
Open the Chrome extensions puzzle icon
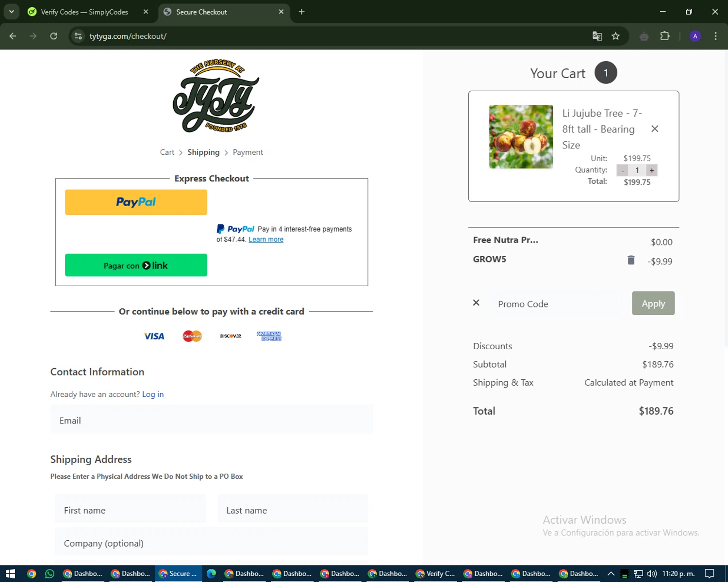tap(665, 36)
